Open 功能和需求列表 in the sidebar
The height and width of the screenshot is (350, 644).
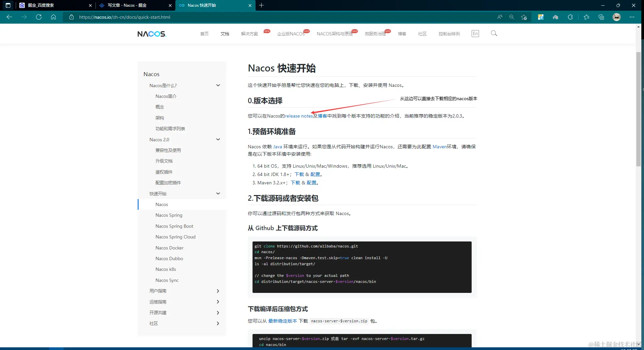pos(170,129)
